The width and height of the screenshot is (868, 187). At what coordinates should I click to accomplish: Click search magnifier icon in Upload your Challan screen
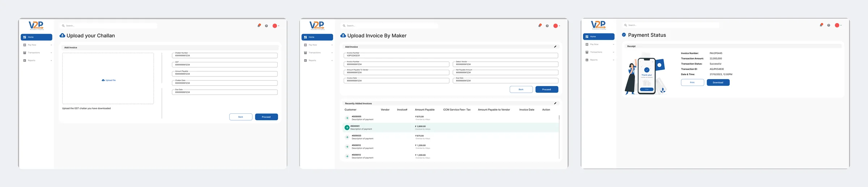63,26
